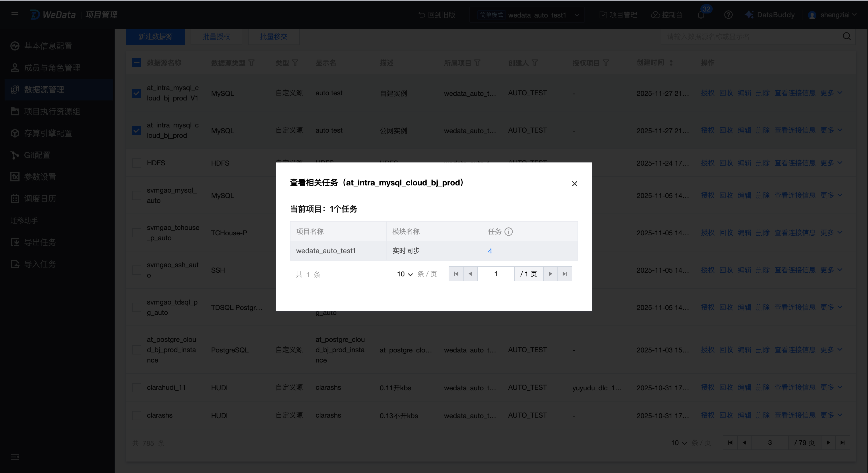Click the hamburger menu icon at top left
The image size is (868, 473).
[14, 15]
